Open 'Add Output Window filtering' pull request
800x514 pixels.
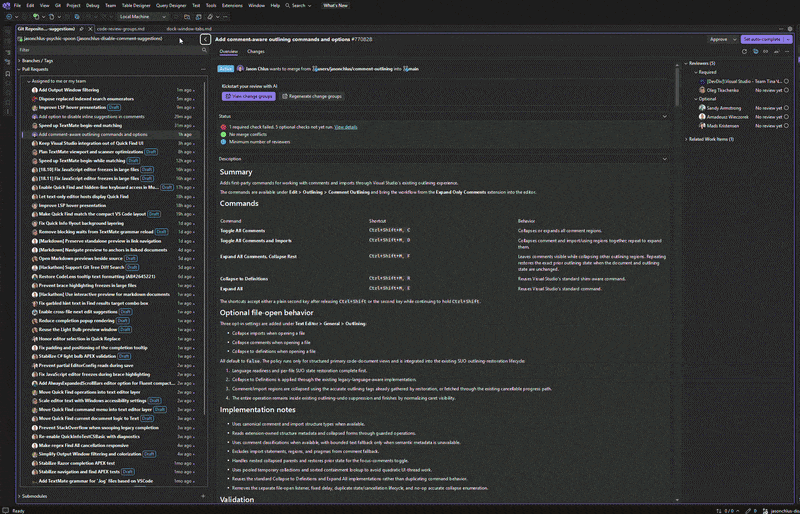tap(69, 90)
